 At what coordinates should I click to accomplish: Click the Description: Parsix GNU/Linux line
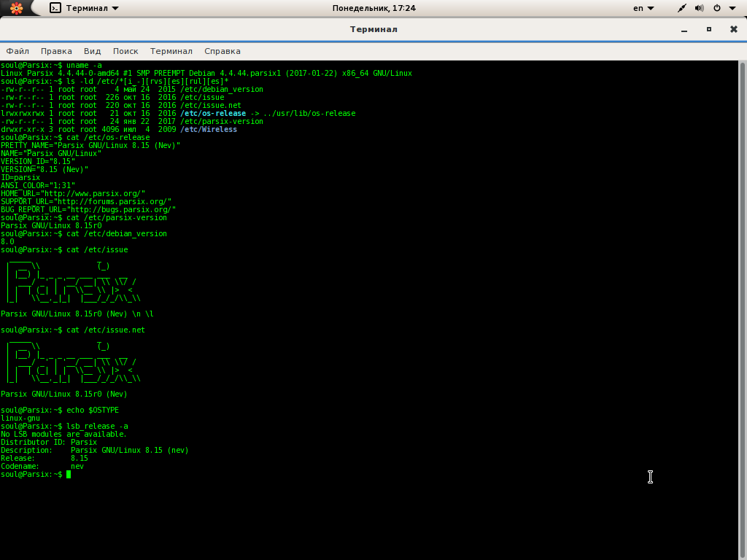point(95,451)
